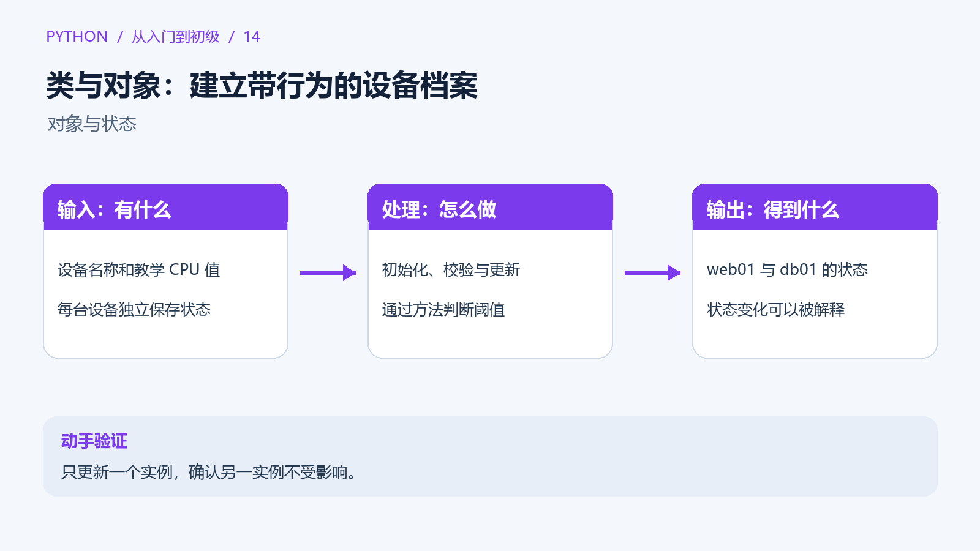Click the arrow between 输入 and 处理 cards
980x551 pixels.
328,272
